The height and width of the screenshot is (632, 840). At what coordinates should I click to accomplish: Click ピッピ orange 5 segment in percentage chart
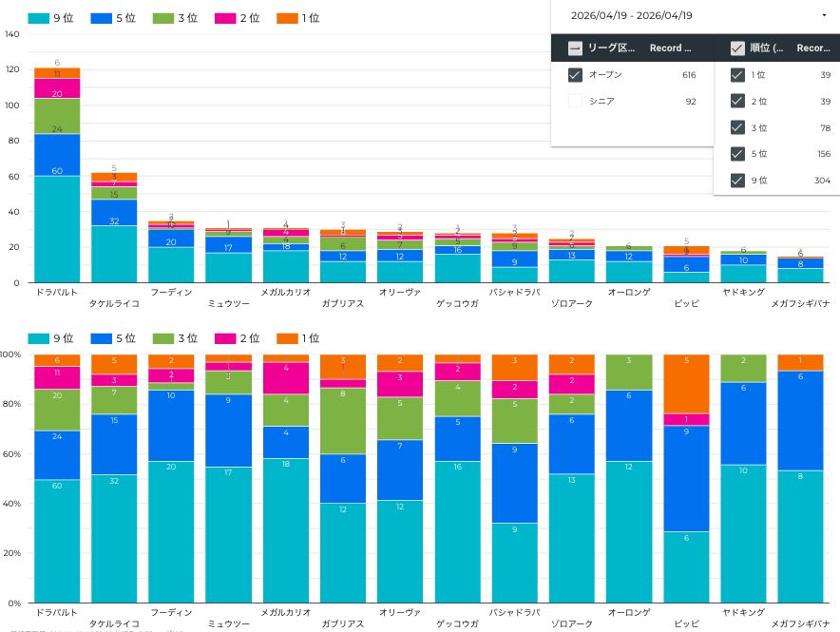(x=687, y=384)
